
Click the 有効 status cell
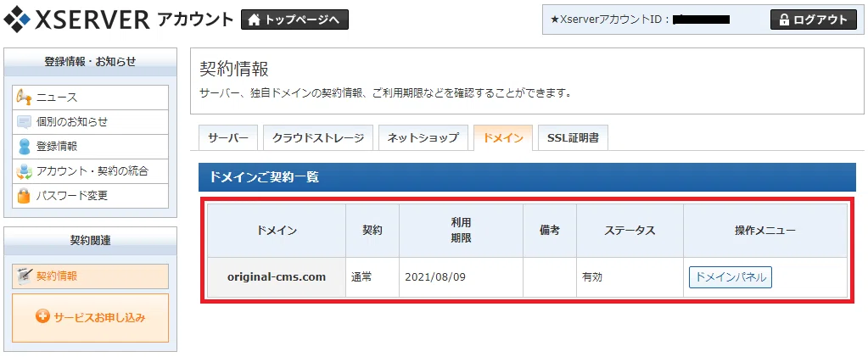[x=630, y=277]
